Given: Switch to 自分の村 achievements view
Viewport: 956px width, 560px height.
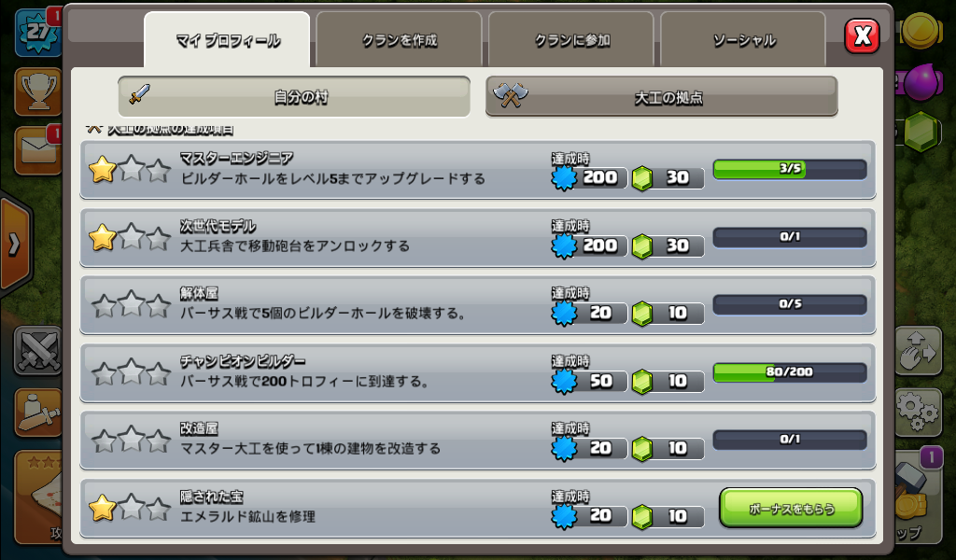Looking at the screenshot, I should pos(294,96).
